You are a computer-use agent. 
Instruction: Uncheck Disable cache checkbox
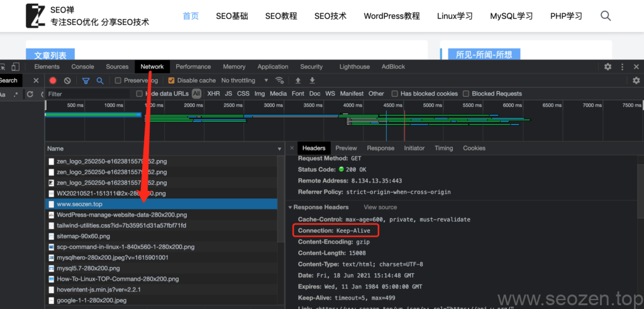coord(171,81)
